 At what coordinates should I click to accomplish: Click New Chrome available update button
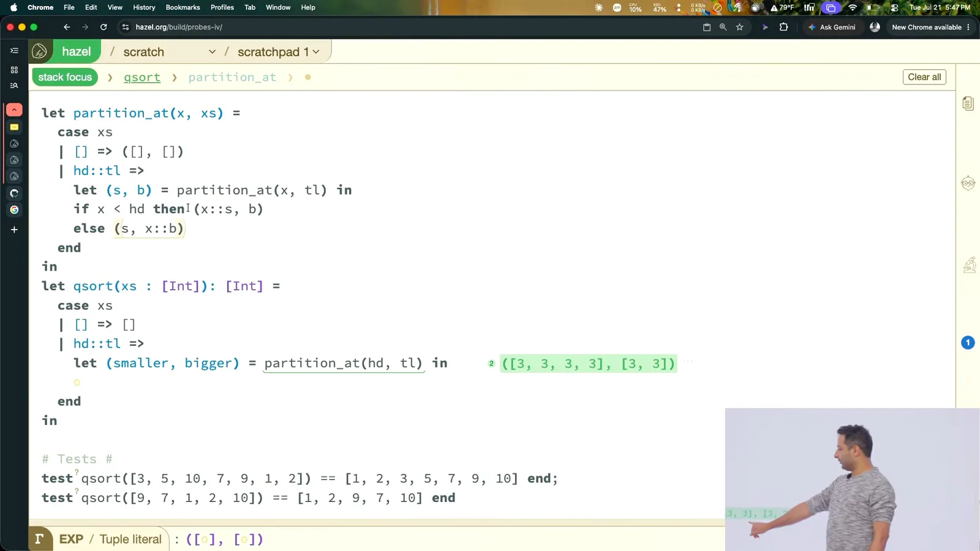(x=931, y=27)
